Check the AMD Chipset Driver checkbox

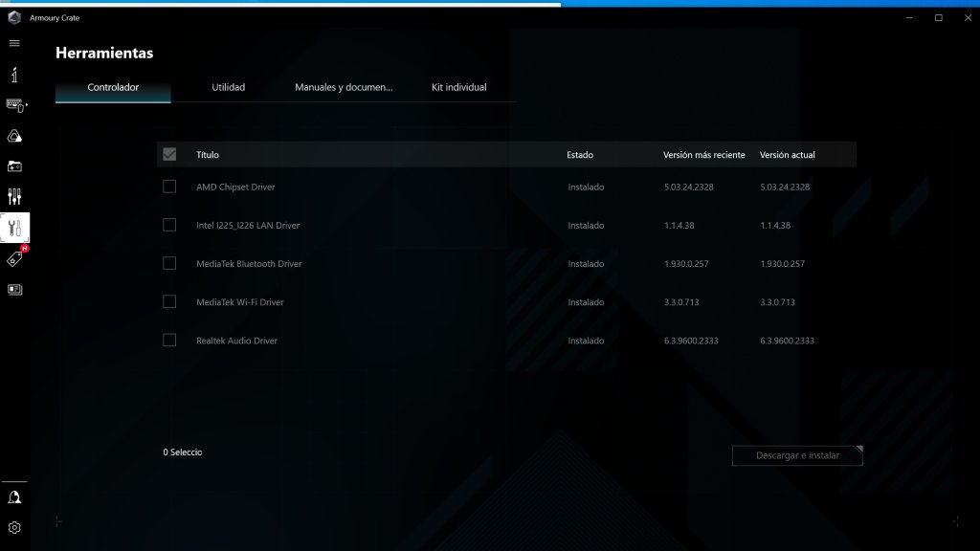pos(169,187)
